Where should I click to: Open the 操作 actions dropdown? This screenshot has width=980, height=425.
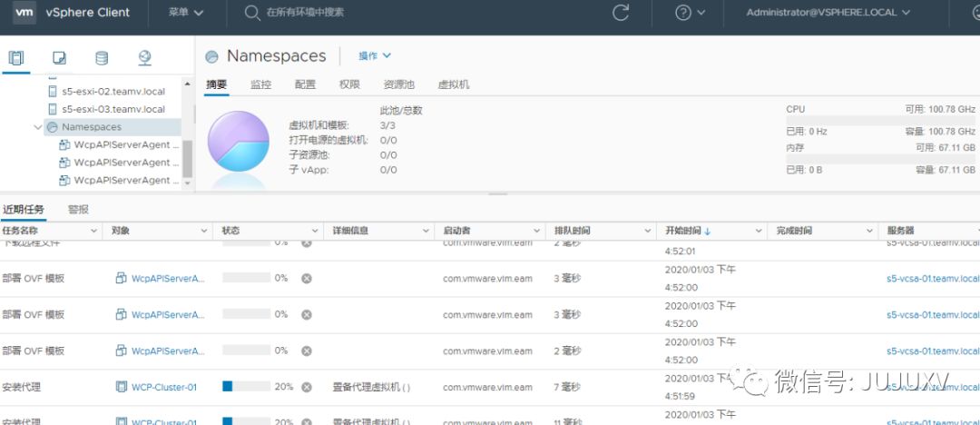375,55
